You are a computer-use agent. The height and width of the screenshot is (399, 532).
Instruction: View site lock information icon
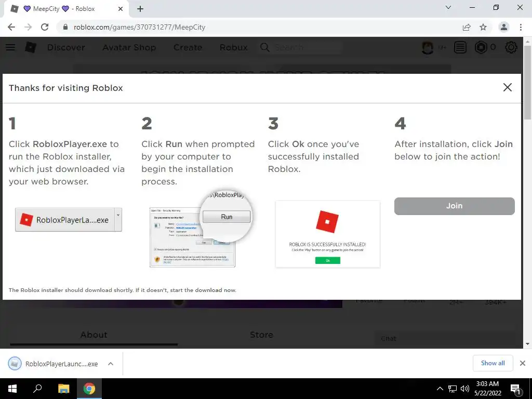pos(65,27)
